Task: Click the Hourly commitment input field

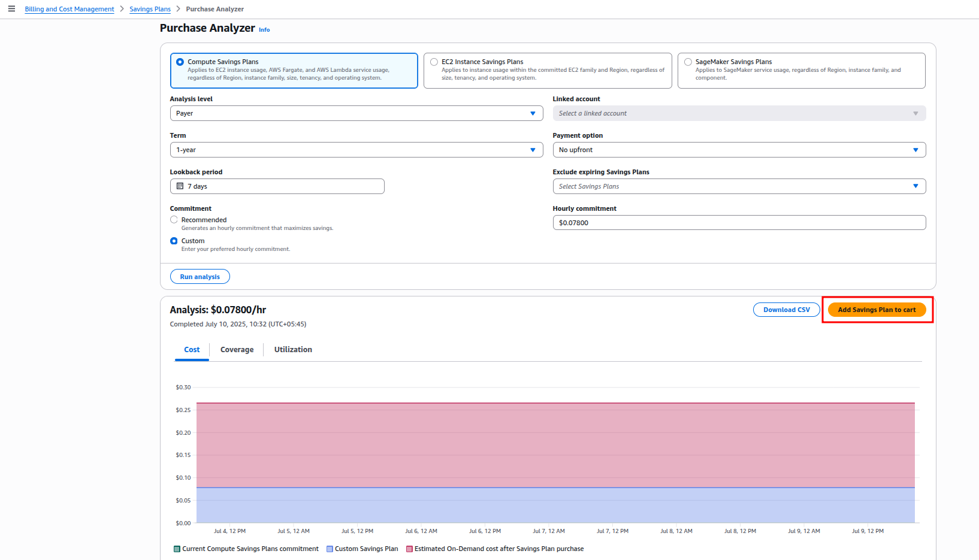Action: click(739, 223)
